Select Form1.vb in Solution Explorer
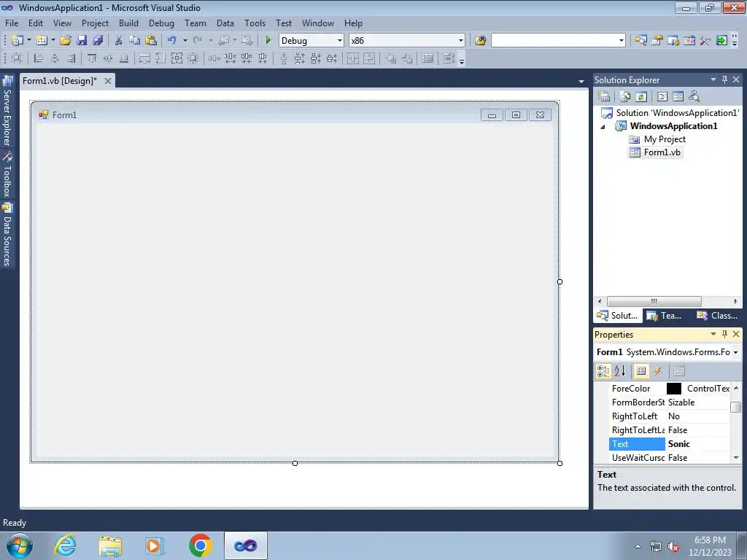 tap(656, 152)
